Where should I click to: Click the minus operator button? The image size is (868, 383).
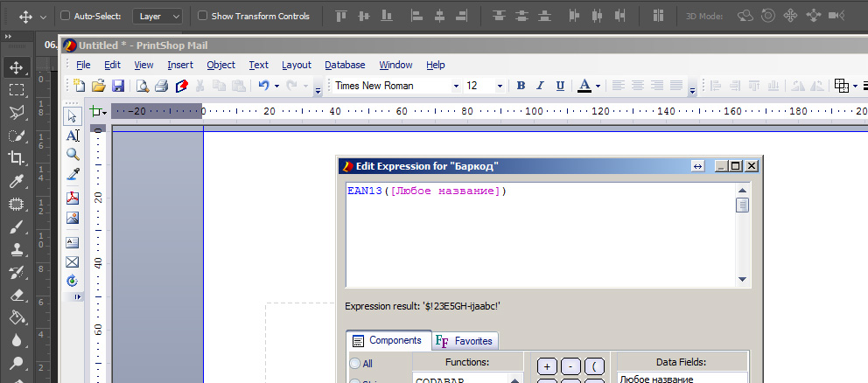pyautogui.click(x=570, y=366)
